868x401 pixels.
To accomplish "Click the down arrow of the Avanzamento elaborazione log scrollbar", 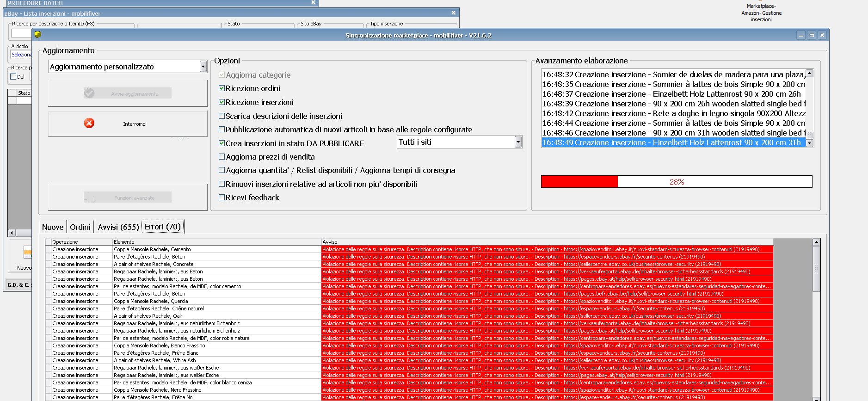I will pyautogui.click(x=809, y=143).
